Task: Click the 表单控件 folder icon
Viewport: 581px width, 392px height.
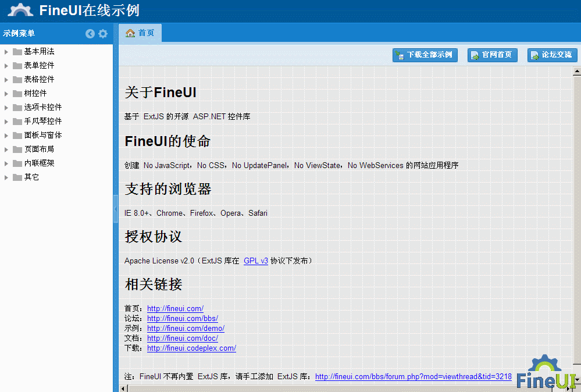Action: coord(17,66)
